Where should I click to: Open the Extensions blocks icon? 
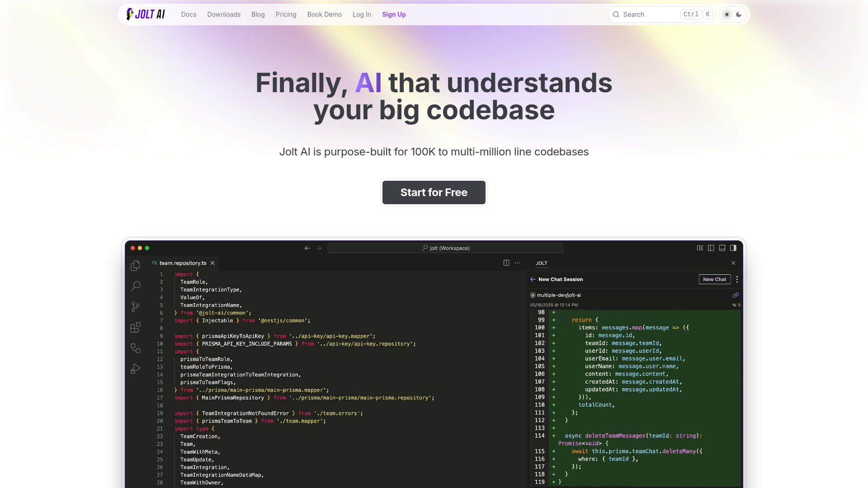135,328
